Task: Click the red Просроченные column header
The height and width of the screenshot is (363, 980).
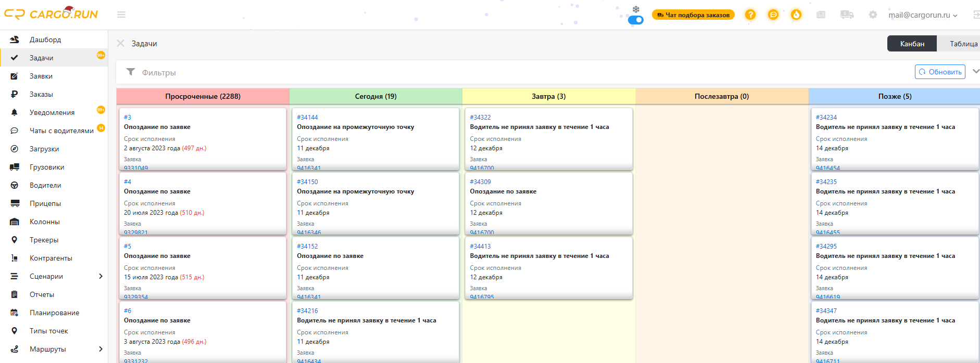Action: [203, 96]
